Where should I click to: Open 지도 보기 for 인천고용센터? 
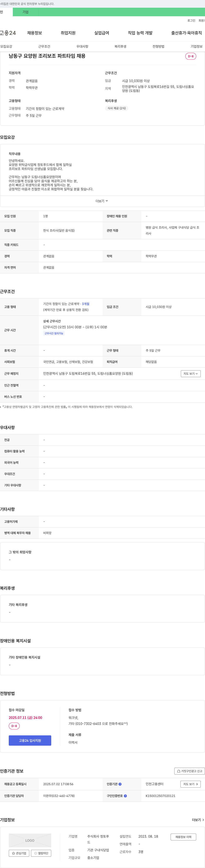coord(190,784)
